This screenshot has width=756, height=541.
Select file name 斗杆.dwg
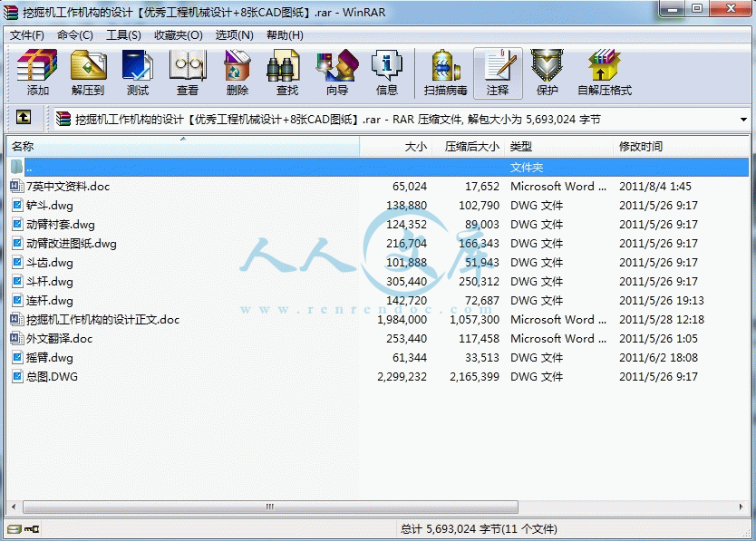[x=50, y=282]
